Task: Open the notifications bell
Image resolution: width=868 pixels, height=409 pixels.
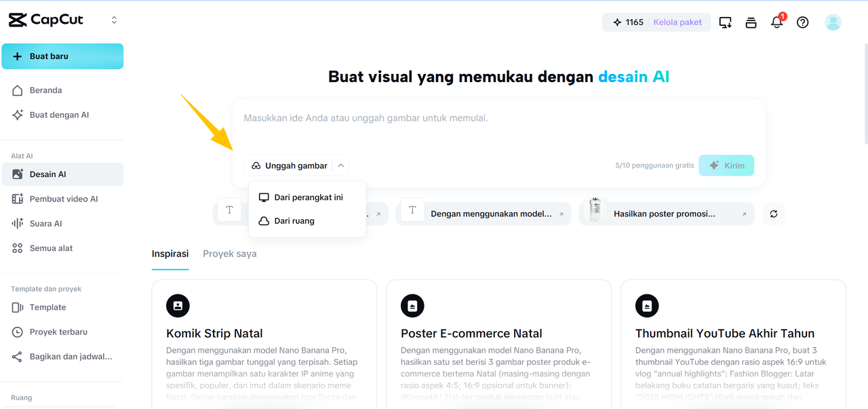Action: pyautogui.click(x=776, y=22)
